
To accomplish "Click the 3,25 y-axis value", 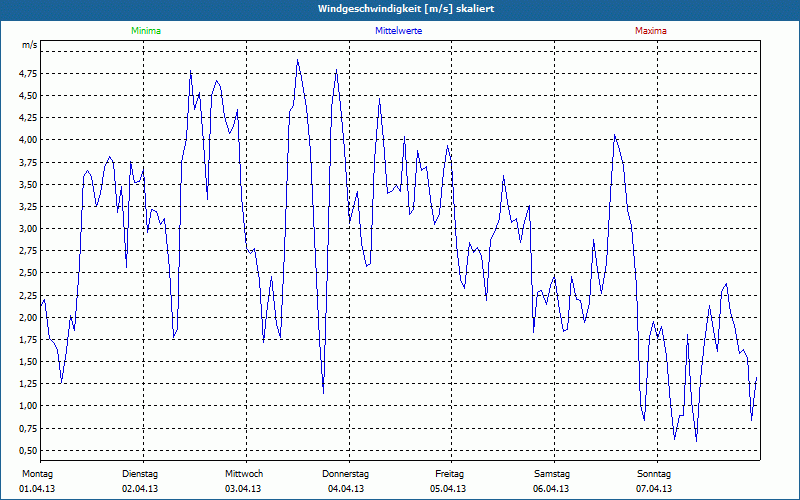I will 29,207.
